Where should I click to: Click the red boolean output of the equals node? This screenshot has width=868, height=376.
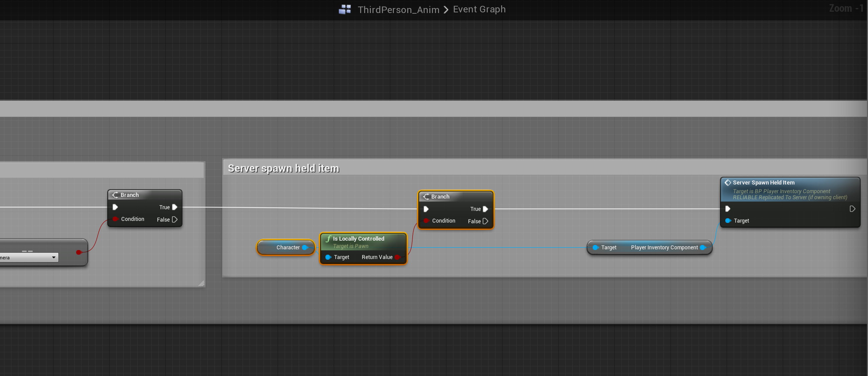(x=79, y=252)
